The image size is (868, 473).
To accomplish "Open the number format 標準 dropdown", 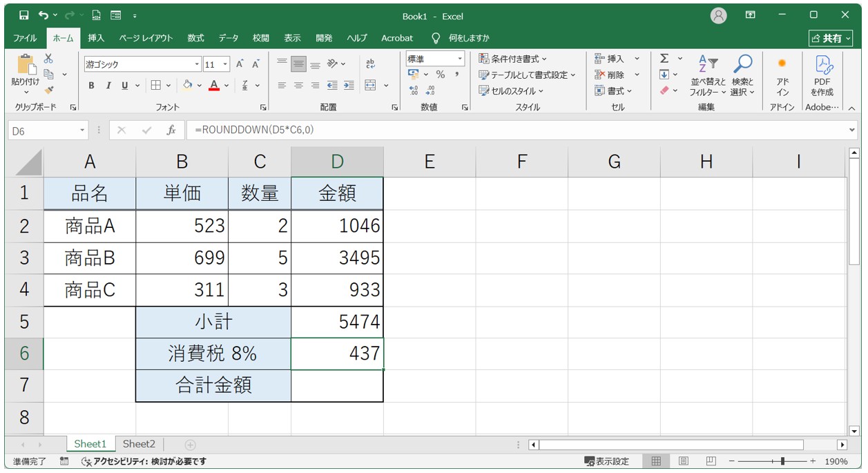I will tap(459, 59).
